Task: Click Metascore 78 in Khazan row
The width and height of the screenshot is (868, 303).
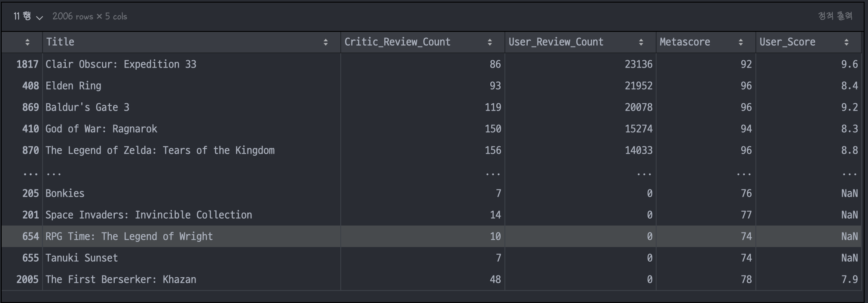Action: click(x=746, y=279)
